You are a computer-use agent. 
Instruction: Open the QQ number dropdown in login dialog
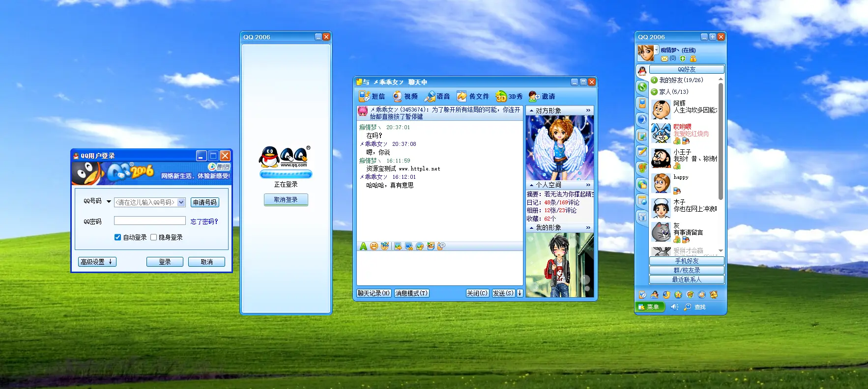tap(181, 202)
